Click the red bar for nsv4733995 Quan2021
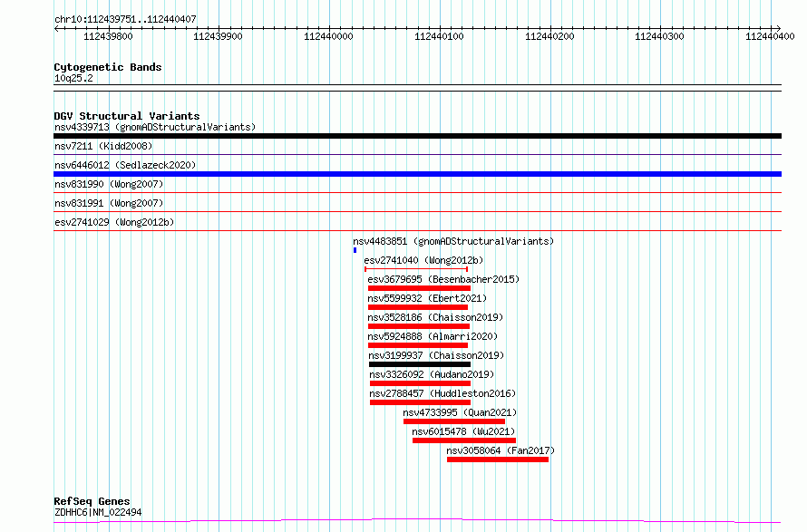 [453, 421]
